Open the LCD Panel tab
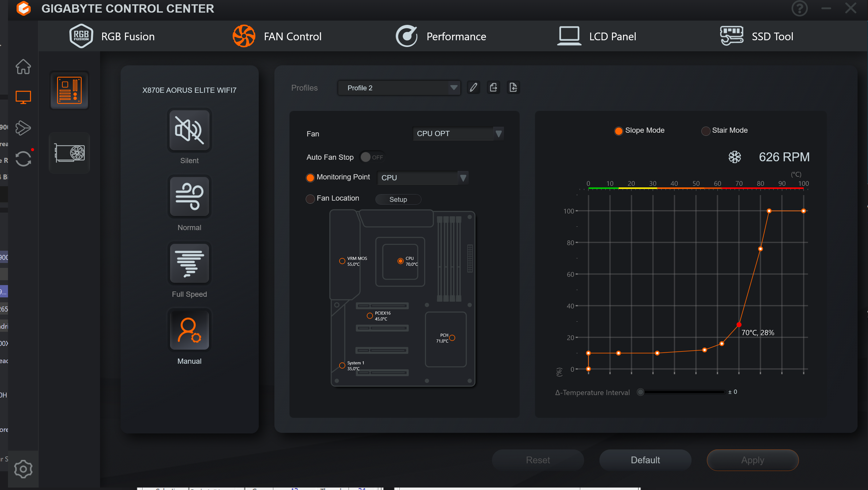 click(x=596, y=36)
